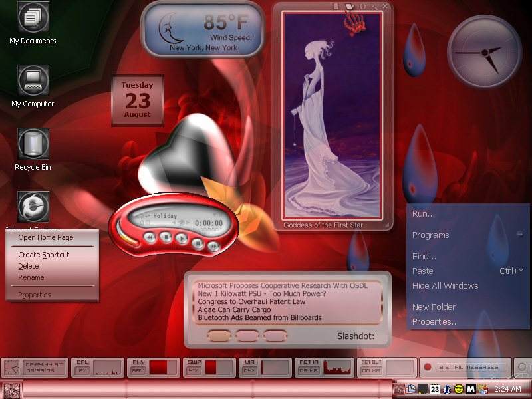Choose Create Shortcut in the context menu
532x399 pixels.
point(44,255)
